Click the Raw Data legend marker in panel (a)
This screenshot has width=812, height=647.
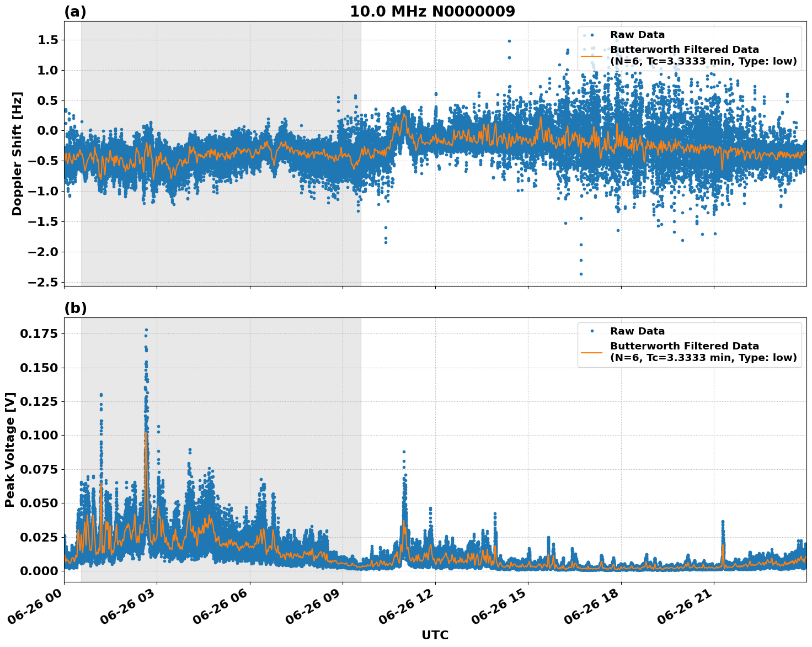pyautogui.click(x=592, y=34)
